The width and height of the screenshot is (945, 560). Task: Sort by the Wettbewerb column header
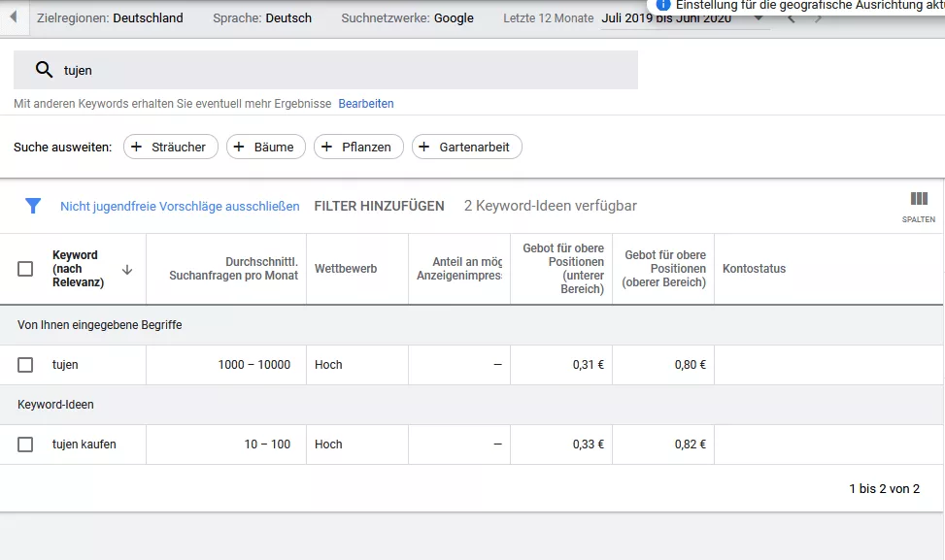tap(346, 269)
